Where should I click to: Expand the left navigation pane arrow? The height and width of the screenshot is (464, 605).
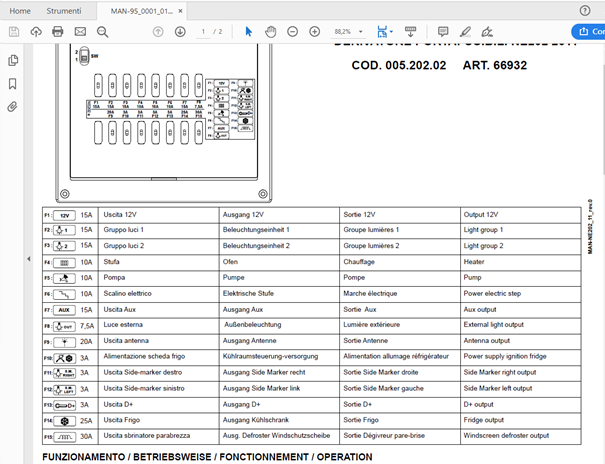tap(29, 260)
